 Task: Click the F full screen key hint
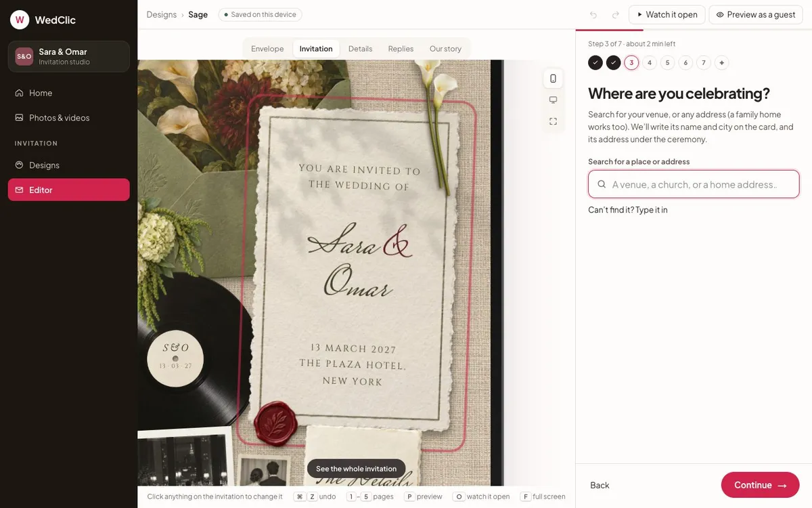tap(525, 496)
